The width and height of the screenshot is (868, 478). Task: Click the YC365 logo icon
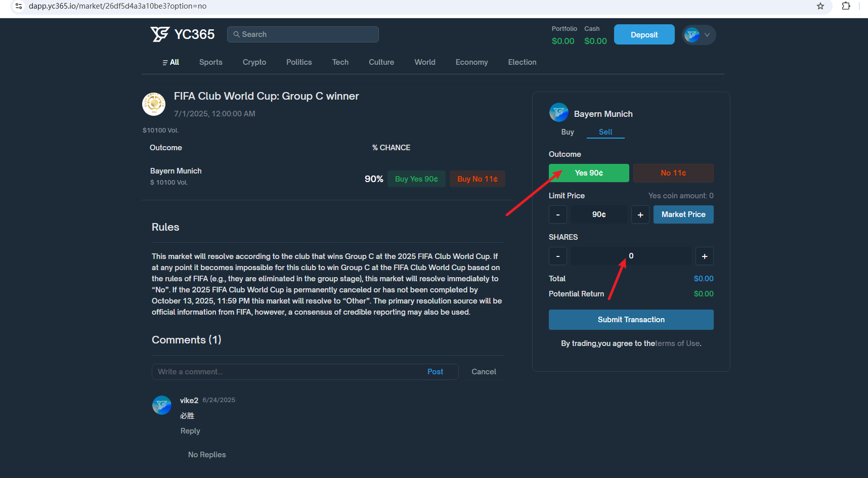tap(160, 34)
